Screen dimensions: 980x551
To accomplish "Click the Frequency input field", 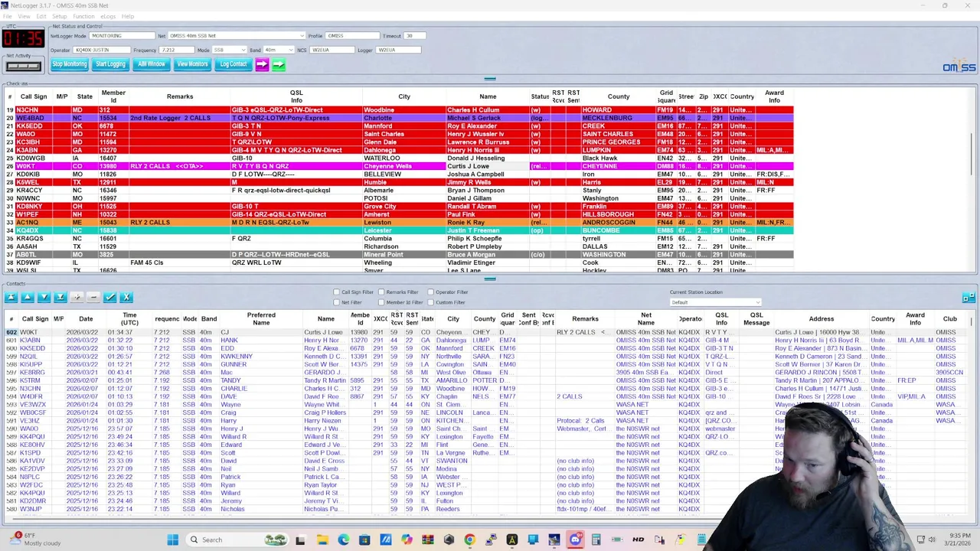I will [x=176, y=50].
